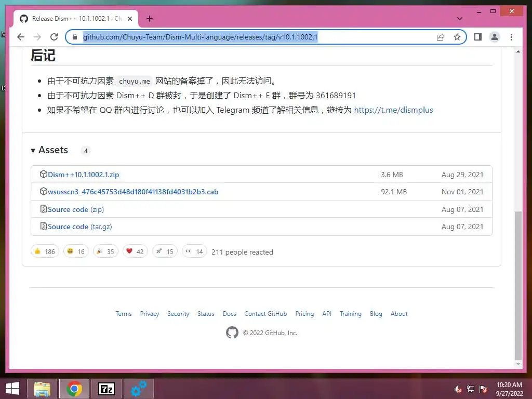Go back using the browser back arrow

coord(21,37)
